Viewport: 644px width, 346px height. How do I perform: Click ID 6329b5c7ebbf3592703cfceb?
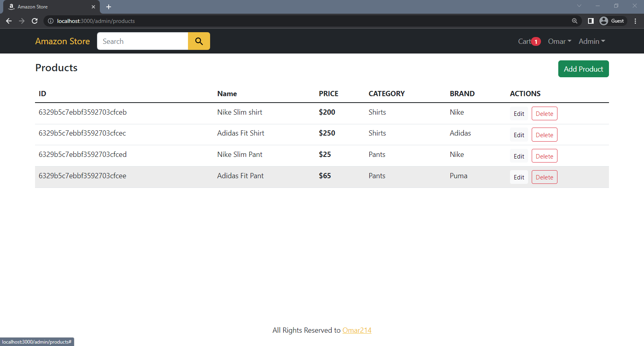click(83, 112)
